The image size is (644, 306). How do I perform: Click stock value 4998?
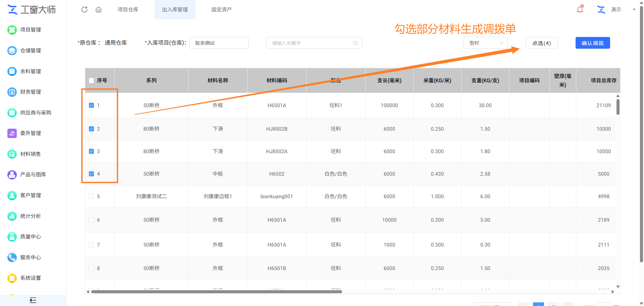(x=603, y=196)
